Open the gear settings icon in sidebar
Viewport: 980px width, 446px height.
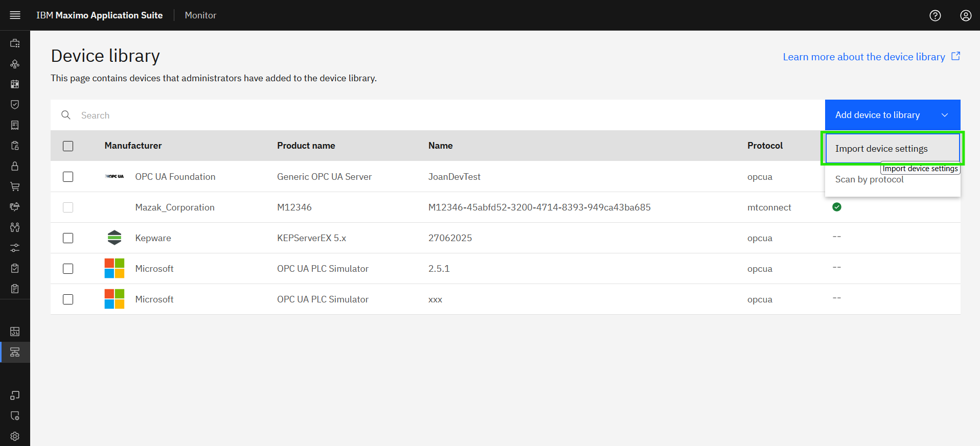point(15,436)
